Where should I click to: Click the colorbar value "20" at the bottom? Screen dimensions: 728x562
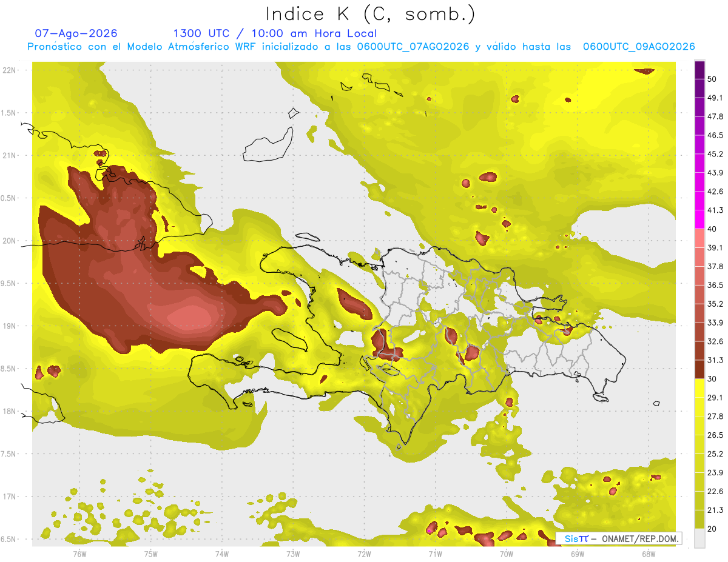click(x=713, y=529)
